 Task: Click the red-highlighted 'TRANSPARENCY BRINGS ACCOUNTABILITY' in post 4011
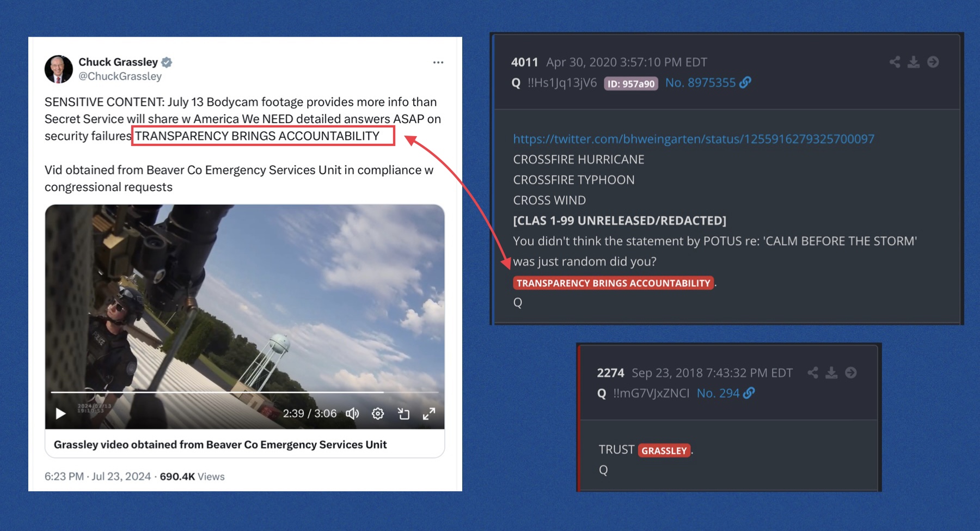(614, 283)
